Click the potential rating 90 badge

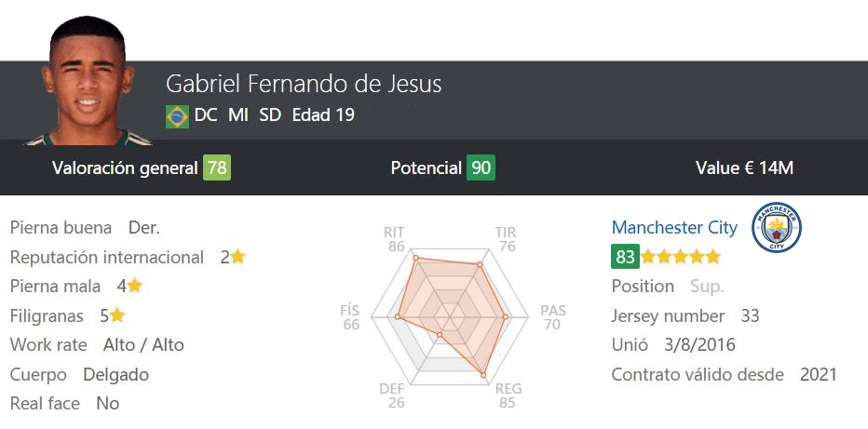tap(481, 168)
